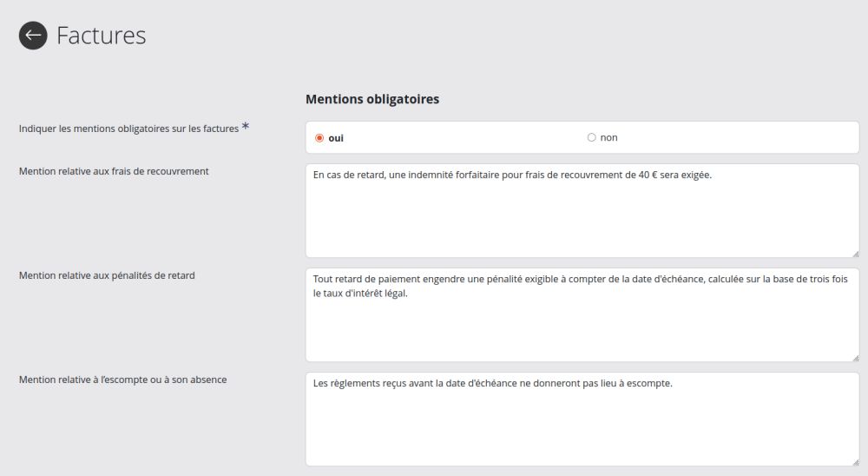
Task: Click the required-field asterisk after "factures"
Action: [246, 127]
